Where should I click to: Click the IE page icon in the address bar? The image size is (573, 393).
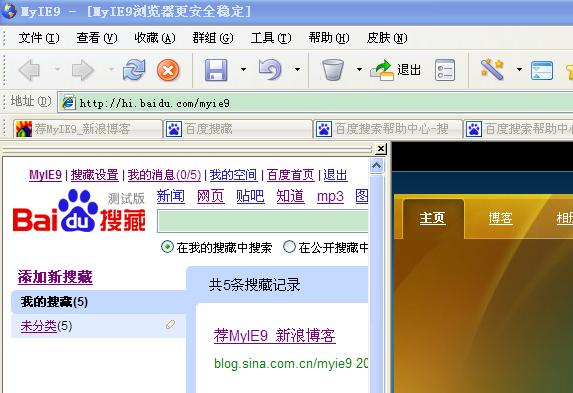pyautogui.click(x=68, y=103)
